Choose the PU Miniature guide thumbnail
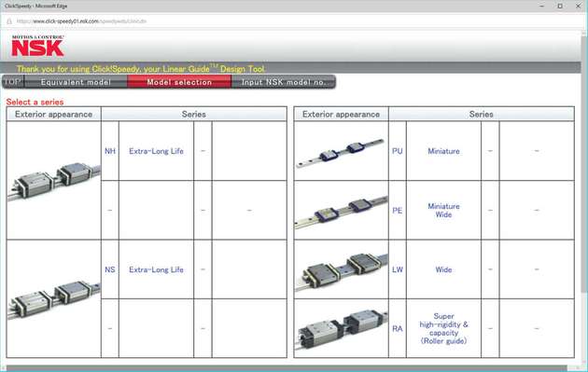The height and width of the screenshot is (372, 588). [341, 151]
